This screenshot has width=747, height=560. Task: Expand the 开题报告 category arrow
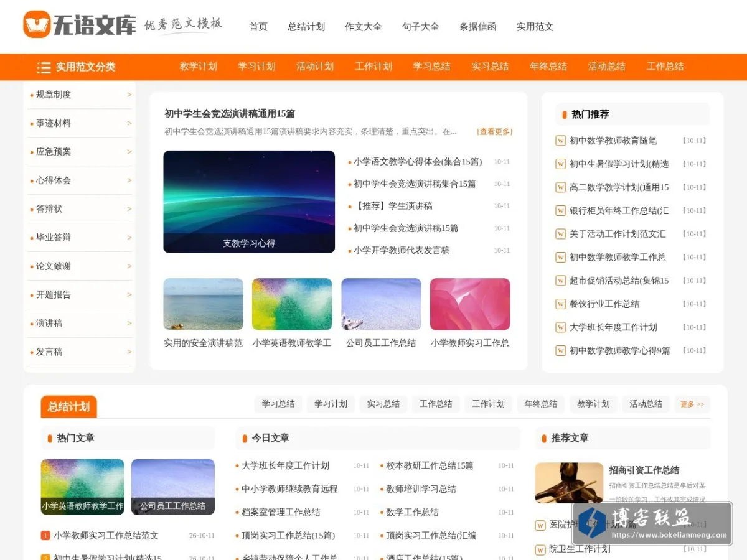click(x=129, y=295)
